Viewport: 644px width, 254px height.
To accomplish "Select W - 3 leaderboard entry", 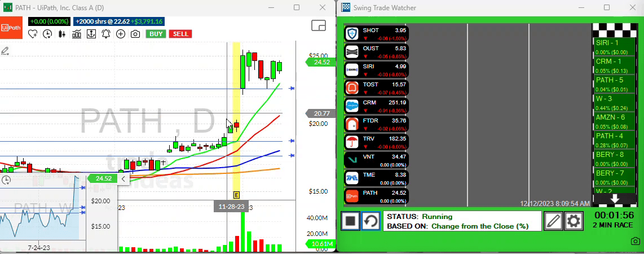I will coord(615,103).
